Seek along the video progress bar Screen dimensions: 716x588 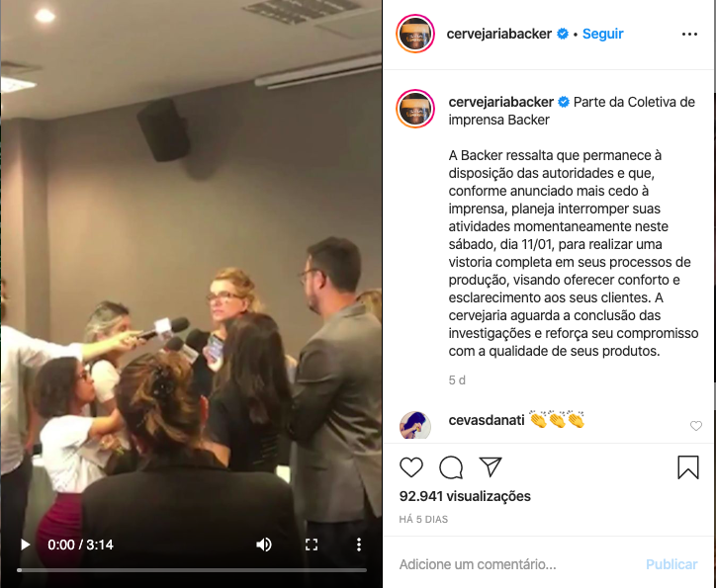[192, 570]
